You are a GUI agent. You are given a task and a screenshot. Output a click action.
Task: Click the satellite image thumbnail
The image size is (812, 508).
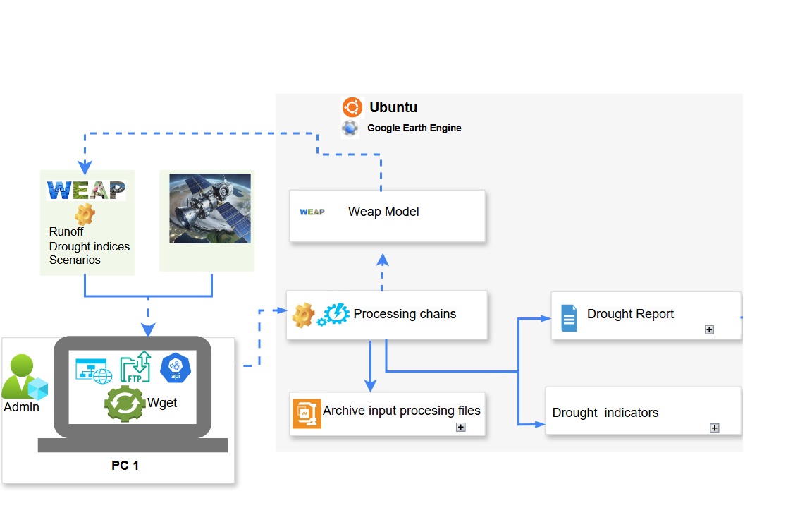pos(210,208)
